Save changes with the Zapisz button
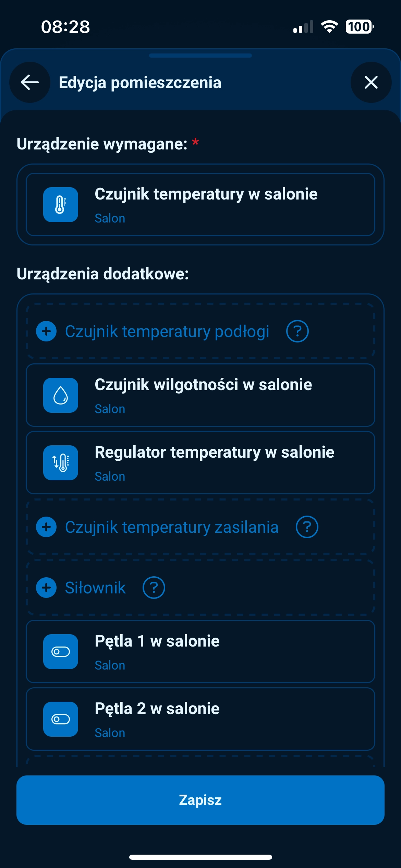This screenshot has height=868, width=401. pyautogui.click(x=200, y=800)
